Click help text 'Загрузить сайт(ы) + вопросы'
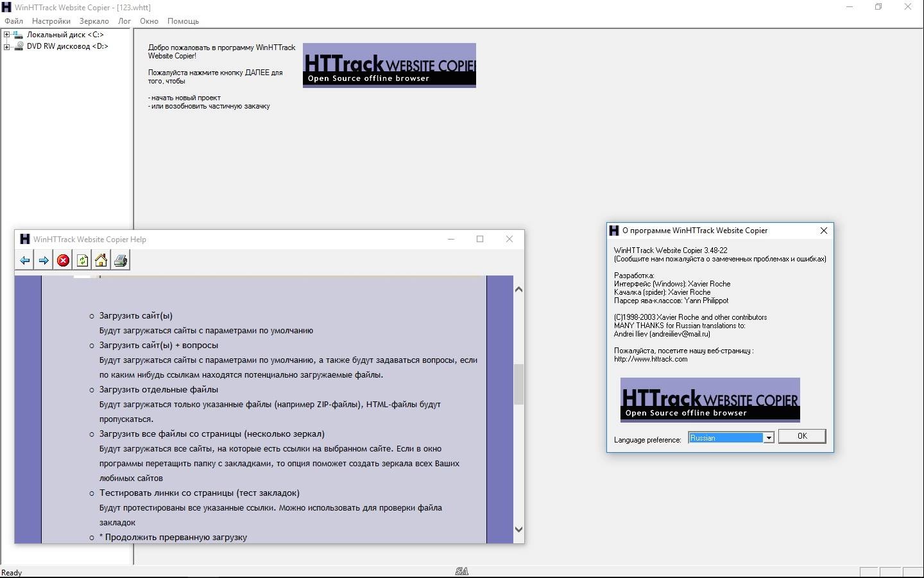The image size is (924, 578). 158,345
